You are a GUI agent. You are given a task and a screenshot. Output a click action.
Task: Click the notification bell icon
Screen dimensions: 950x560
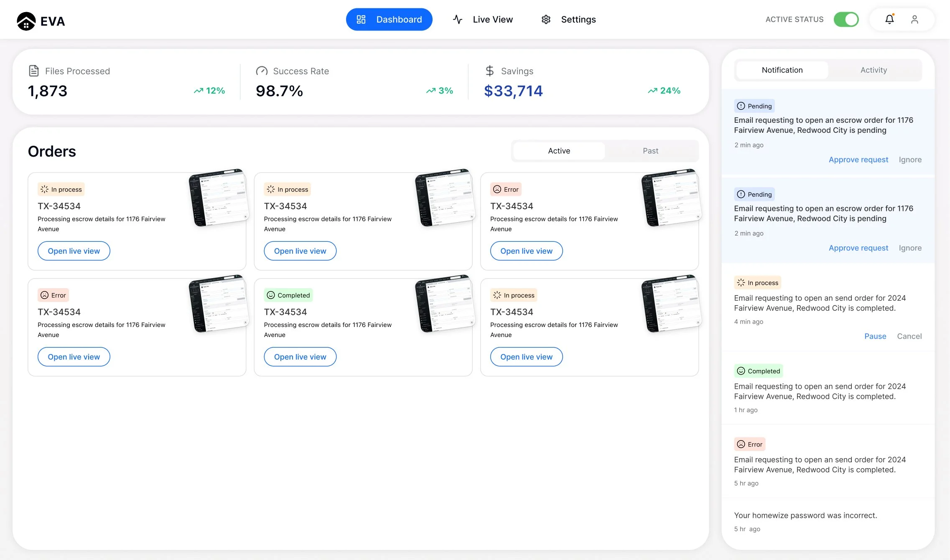[x=889, y=19]
